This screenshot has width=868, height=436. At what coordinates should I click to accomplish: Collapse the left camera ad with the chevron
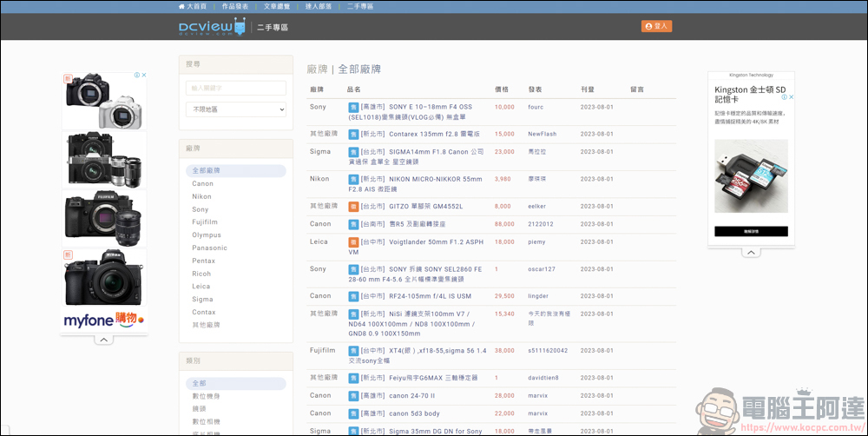coord(103,340)
